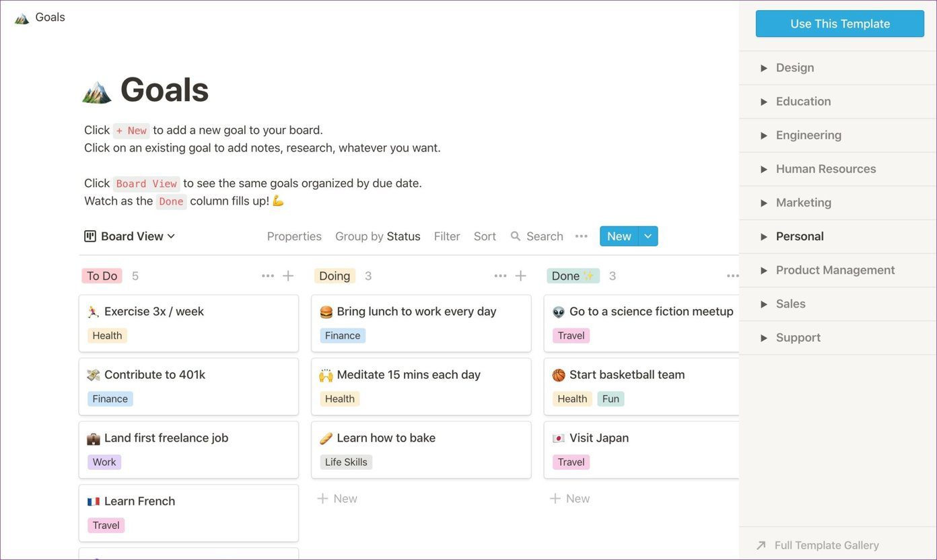Viewport: 937px width, 560px height.
Task: Click the Travel tag on Learn French
Action: click(x=106, y=526)
